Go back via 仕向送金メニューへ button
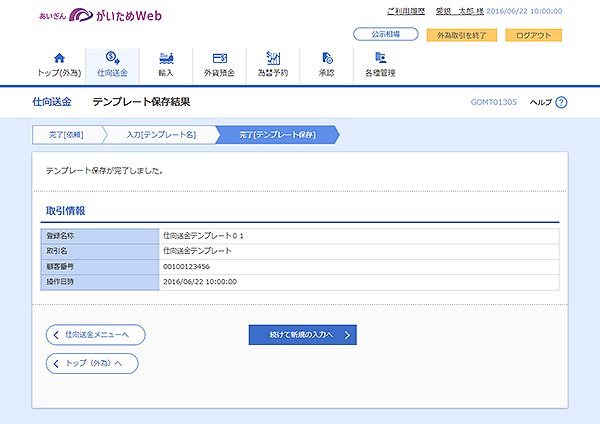This screenshot has width=600, height=424. (96, 335)
